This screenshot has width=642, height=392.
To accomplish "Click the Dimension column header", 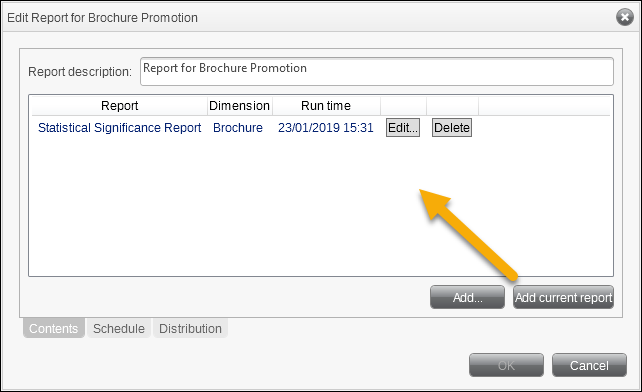I will pos(240,106).
